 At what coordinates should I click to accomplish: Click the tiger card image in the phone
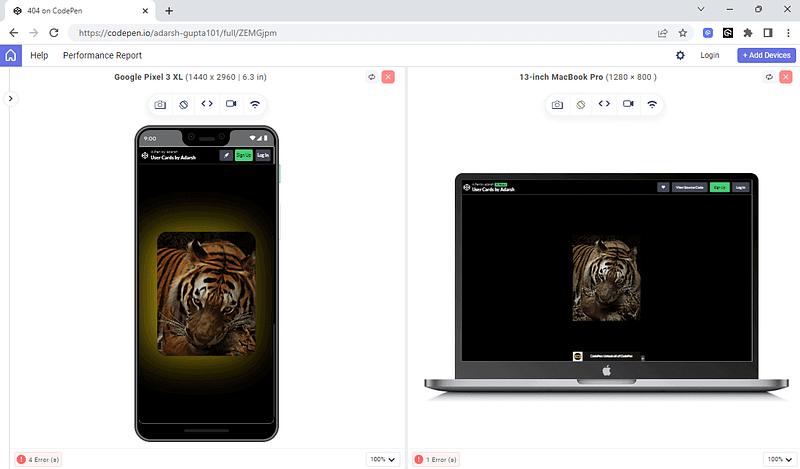[207, 294]
